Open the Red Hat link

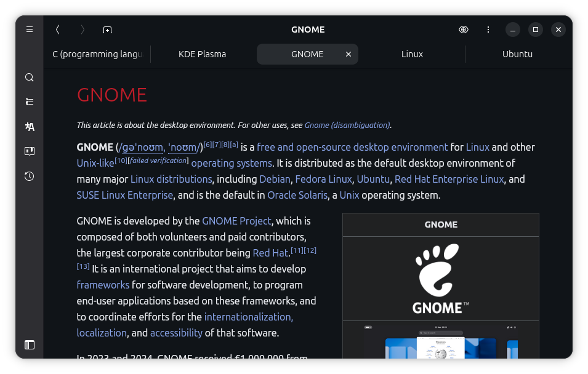click(x=269, y=253)
